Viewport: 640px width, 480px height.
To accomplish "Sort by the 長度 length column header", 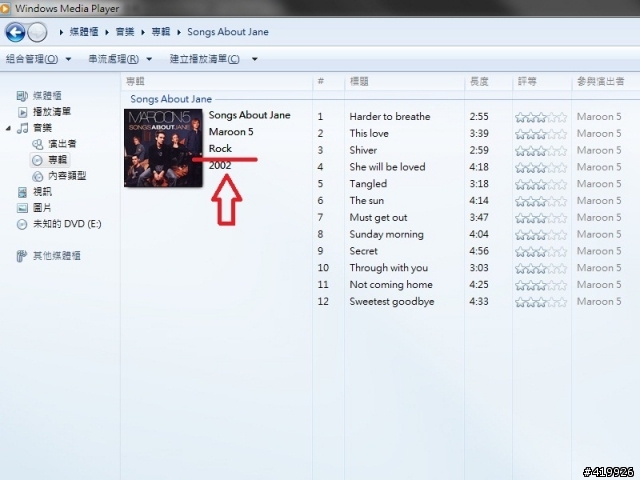I will pos(488,82).
